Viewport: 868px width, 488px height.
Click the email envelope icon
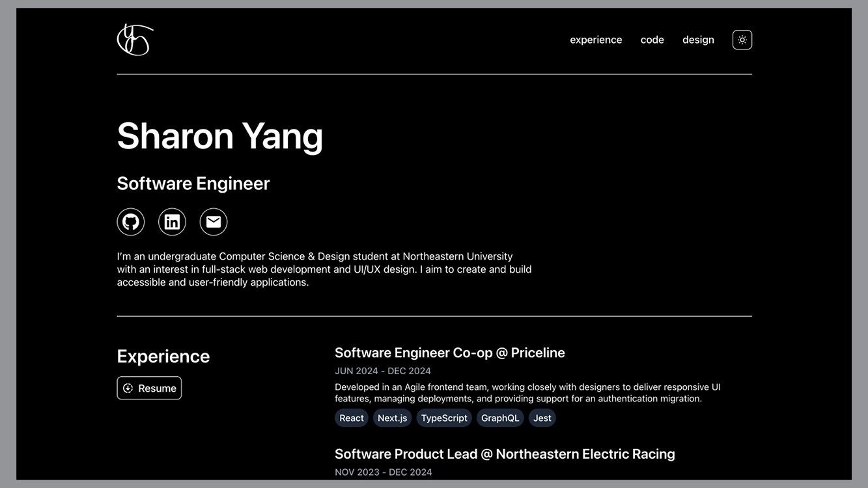pos(213,221)
